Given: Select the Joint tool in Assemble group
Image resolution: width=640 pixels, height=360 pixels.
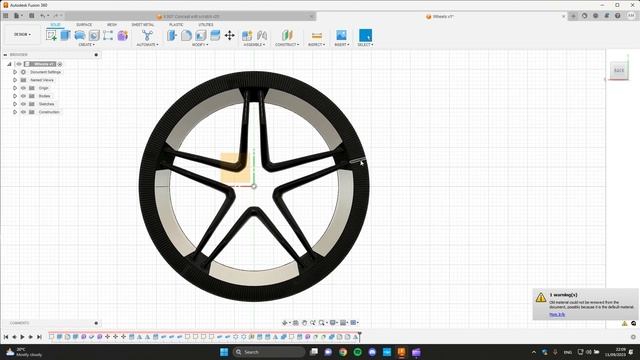Looking at the screenshot, I should point(262,36).
